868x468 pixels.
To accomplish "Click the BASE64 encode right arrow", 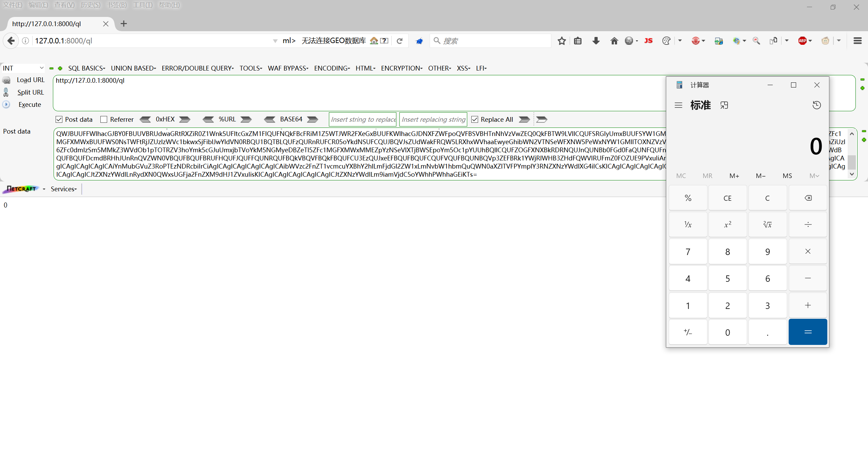I will [x=313, y=119].
